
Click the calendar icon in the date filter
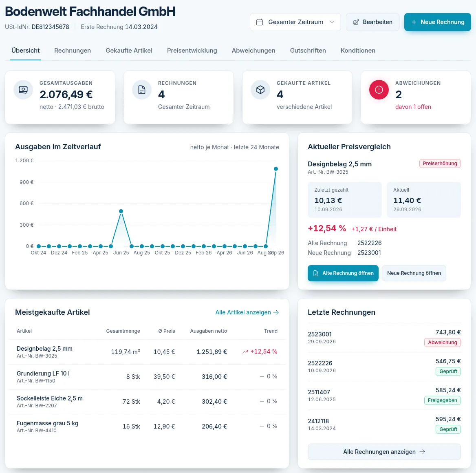[260, 22]
